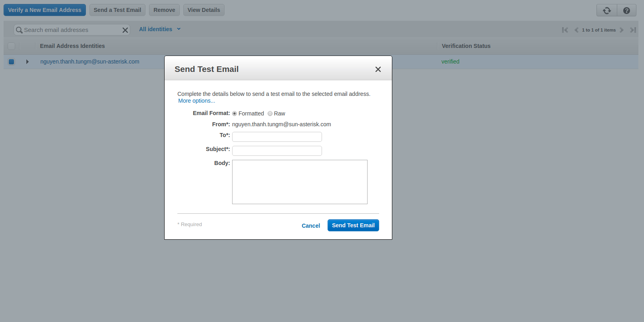Image resolution: width=644 pixels, height=322 pixels.
Task: Click into the Body text area
Action: tap(300, 182)
